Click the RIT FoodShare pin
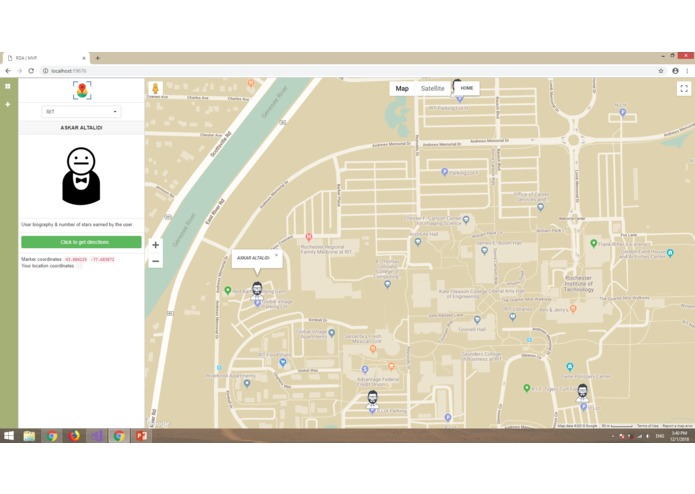This screenshot has height=494, width=695. click(283, 362)
